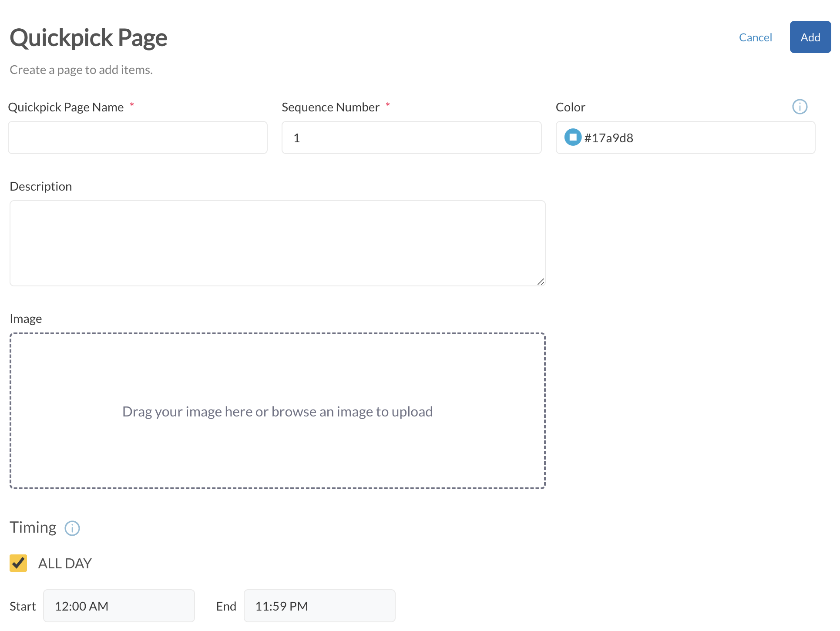Screen dimensions: 840x631
Task: Edit the #17a9d8 hex value
Action: click(609, 138)
